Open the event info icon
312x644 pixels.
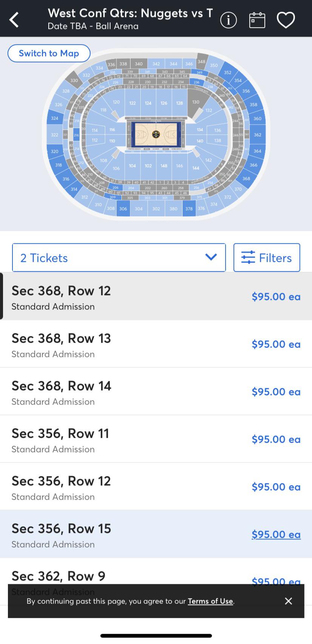228,20
